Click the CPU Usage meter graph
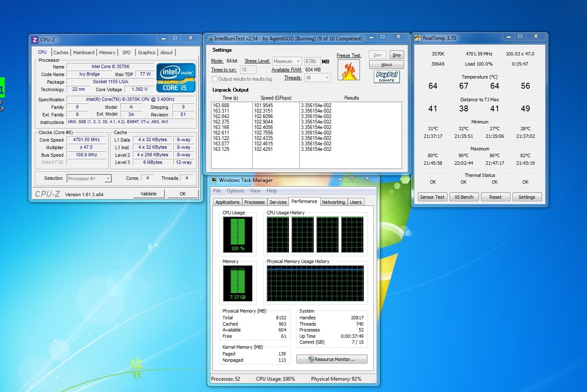This screenshot has width=587, height=392. [x=238, y=234]
